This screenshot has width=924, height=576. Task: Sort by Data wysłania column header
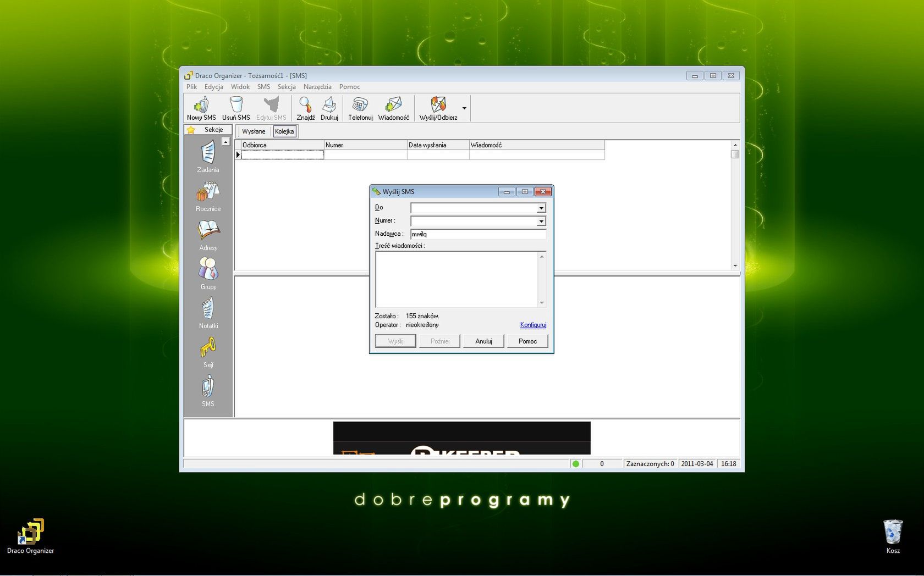[438, 145]
